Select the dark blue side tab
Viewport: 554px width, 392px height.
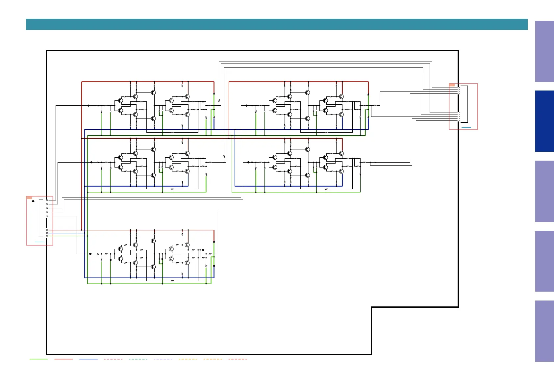click(544, 121)
